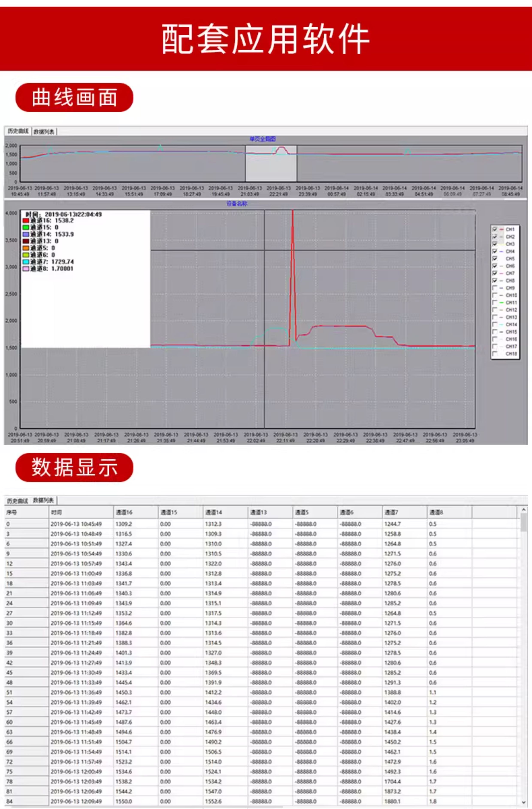Screen dimensions: 532x809
Task: Click the red 通道16 legend swatch
Action: (26, 220)
